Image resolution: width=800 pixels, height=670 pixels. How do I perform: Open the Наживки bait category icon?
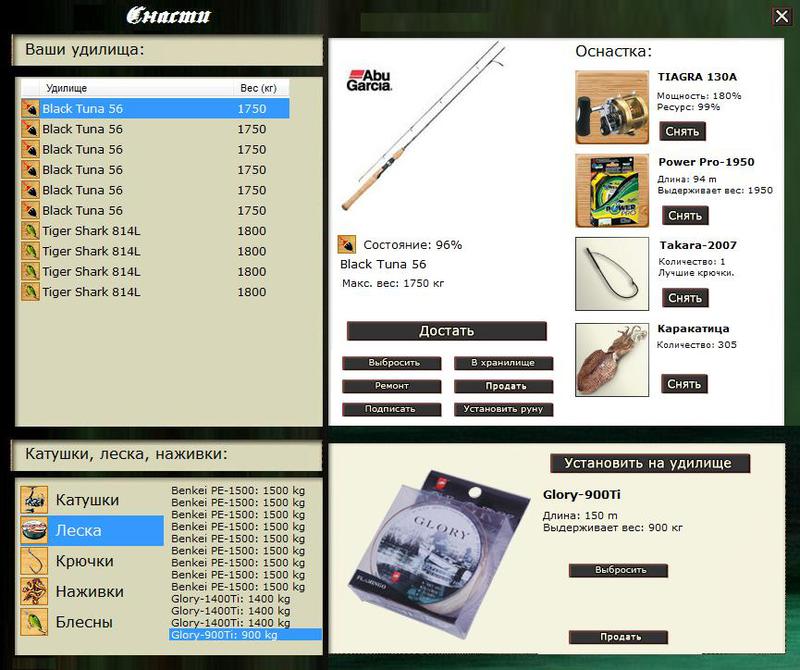34,591
